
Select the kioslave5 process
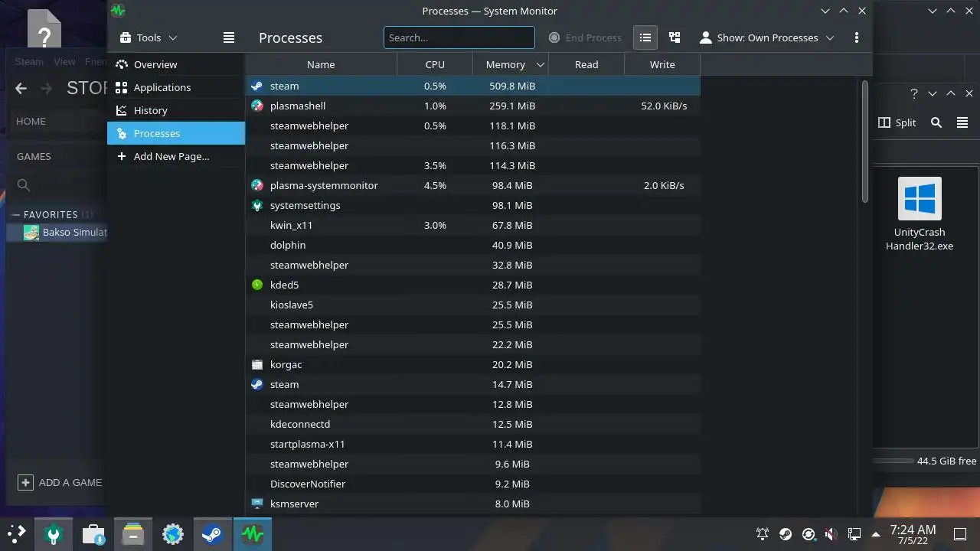point(472,305)
